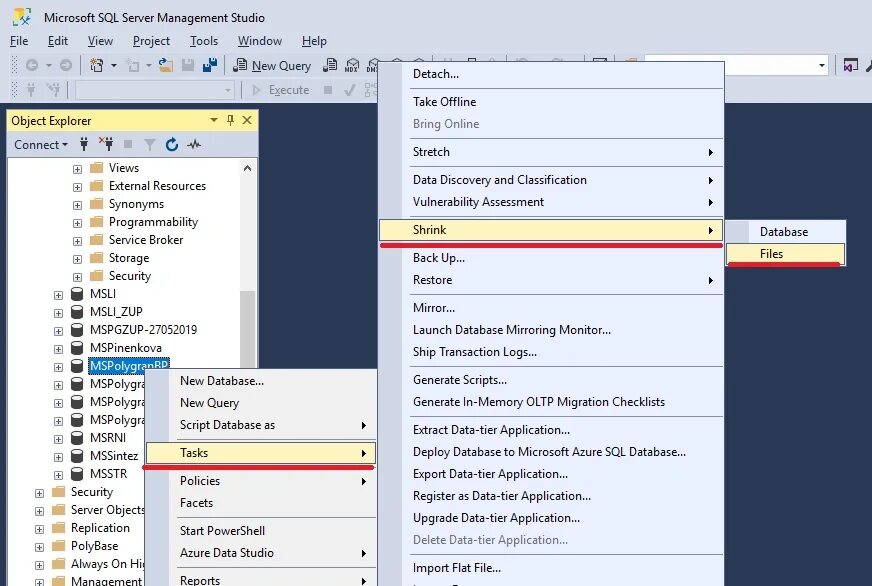Screen dimensions: 872x586
Task: Open the Project menu
Action: [x=151, y=41]
